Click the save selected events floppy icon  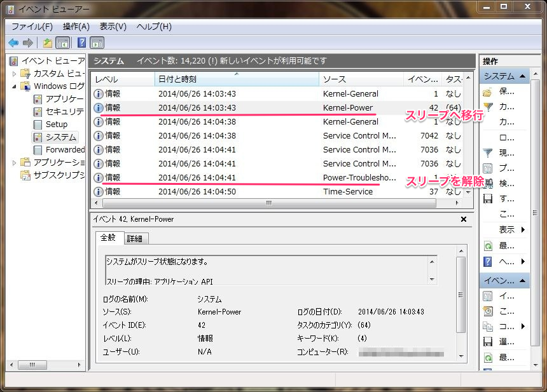(x=487, y=341)
